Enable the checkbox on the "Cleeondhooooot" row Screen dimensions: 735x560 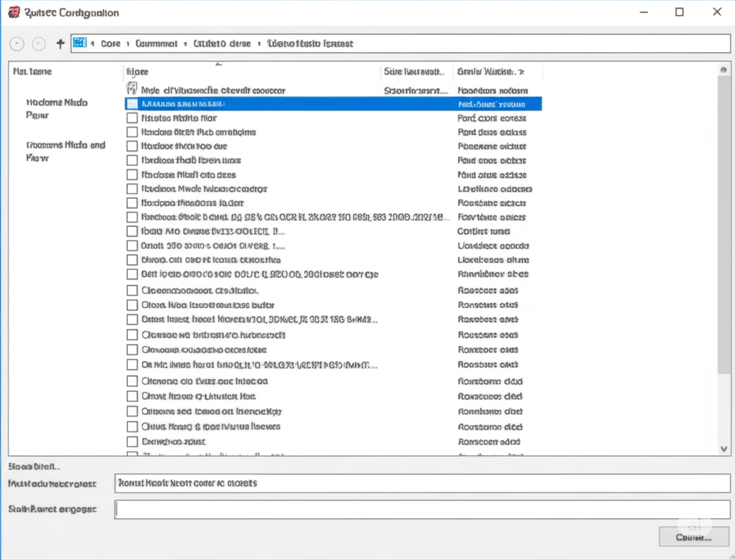coord(132,290)
